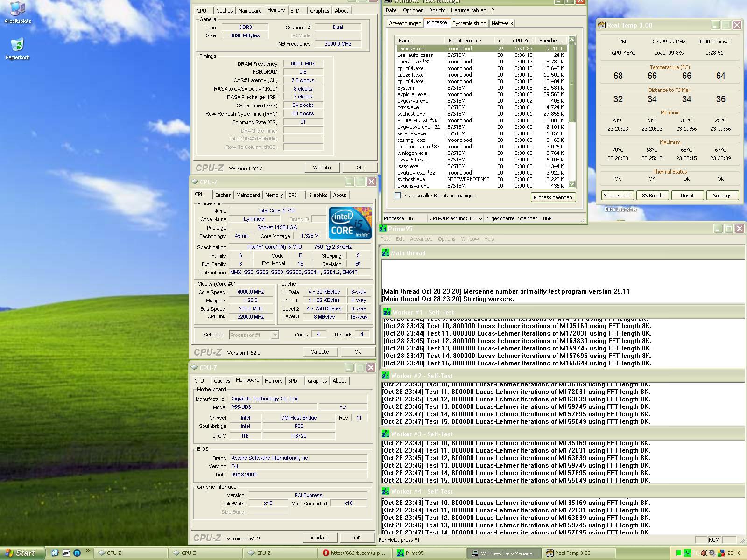Open the Start menu
The image size is (747, 560).
(x=22, y=553)
